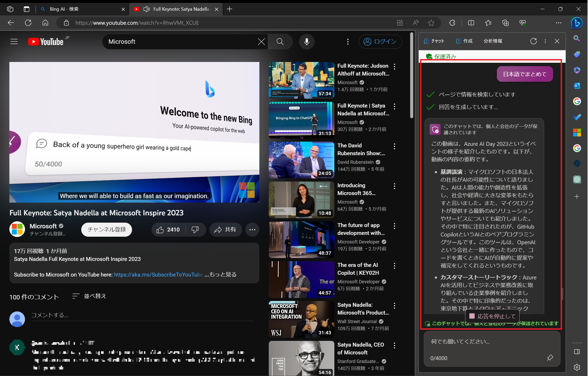Open the site info lock icon

pyautogui.click(x=66, y=23)
